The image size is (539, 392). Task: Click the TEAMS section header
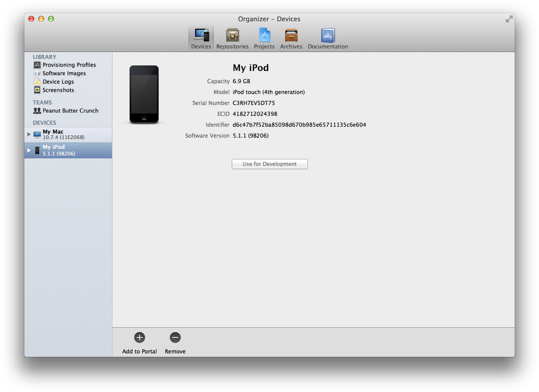click(42, 102)
